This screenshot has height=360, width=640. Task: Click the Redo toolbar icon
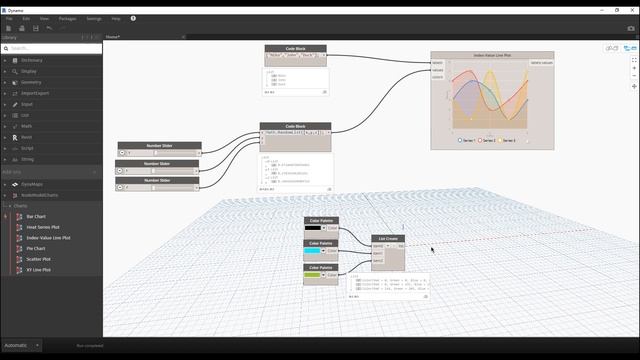[x=62, y=28]
